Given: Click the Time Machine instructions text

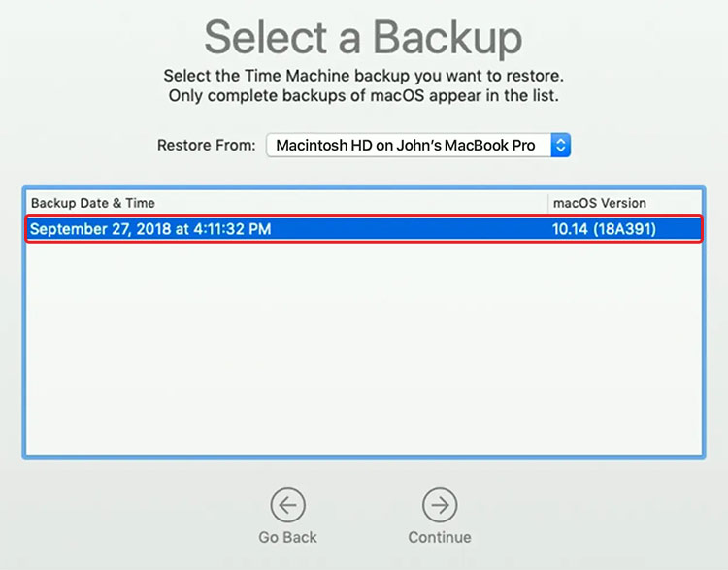Looking at the screenshot, I should coord(364,76).
